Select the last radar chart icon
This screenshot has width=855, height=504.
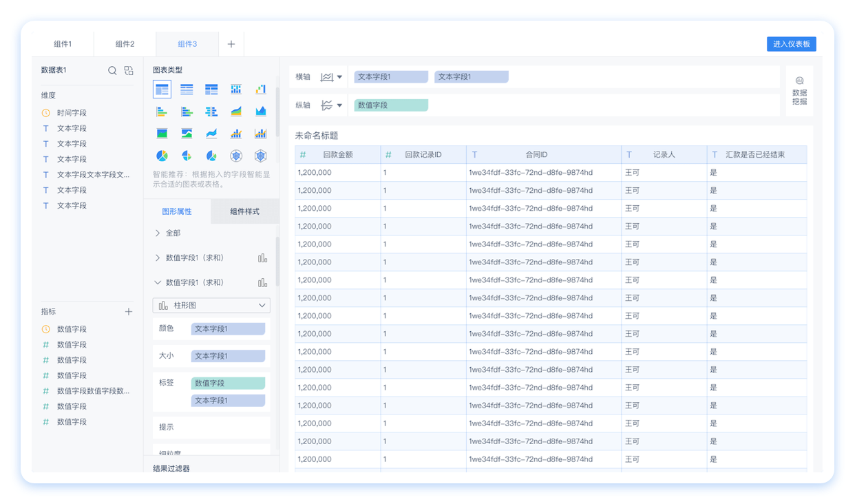260,156
